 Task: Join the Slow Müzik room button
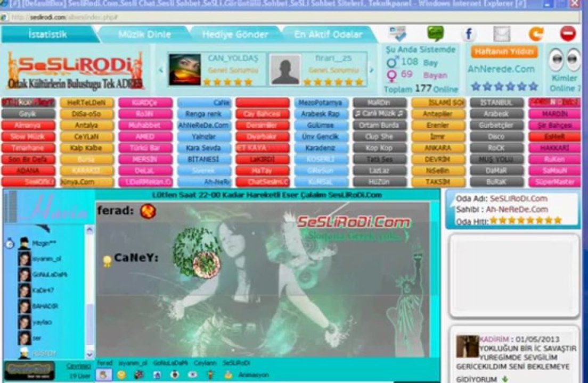click(x=28, y=137)
